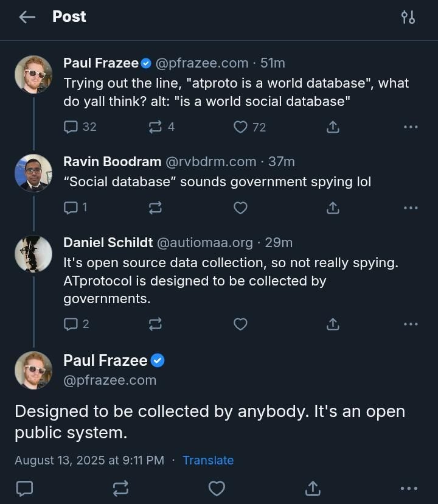Viewport: 438px width, 504px height.
Task: Open Daniel Schildt's profile picture
Action: [33, 253]
